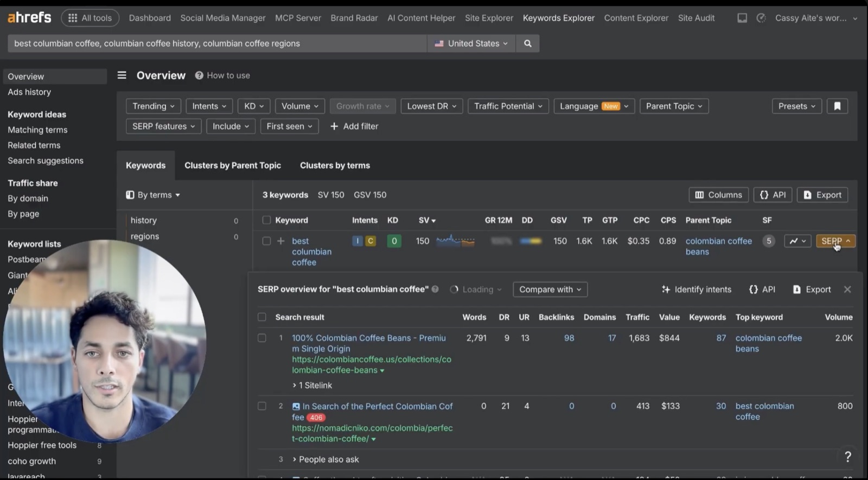The width and height of the screenshot is (868, 480).
Task: Open the KD filter dropdown
Action: coord(254,106)
